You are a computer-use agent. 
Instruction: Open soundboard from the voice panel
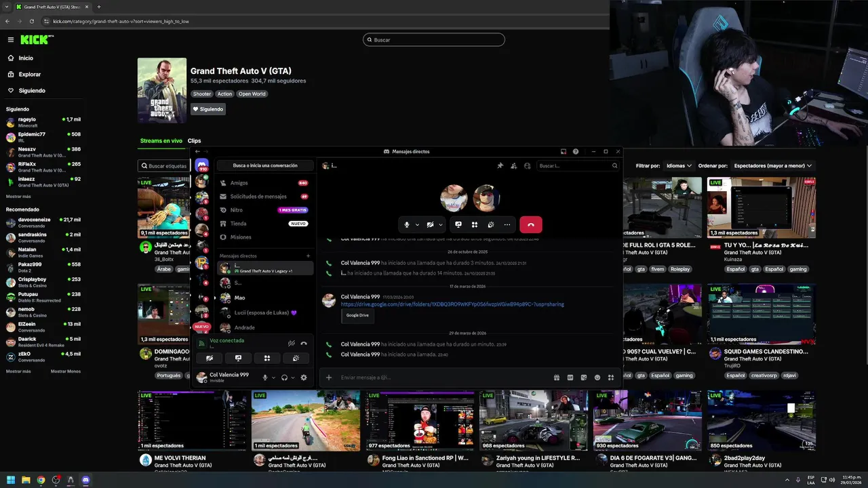point(296,358)
